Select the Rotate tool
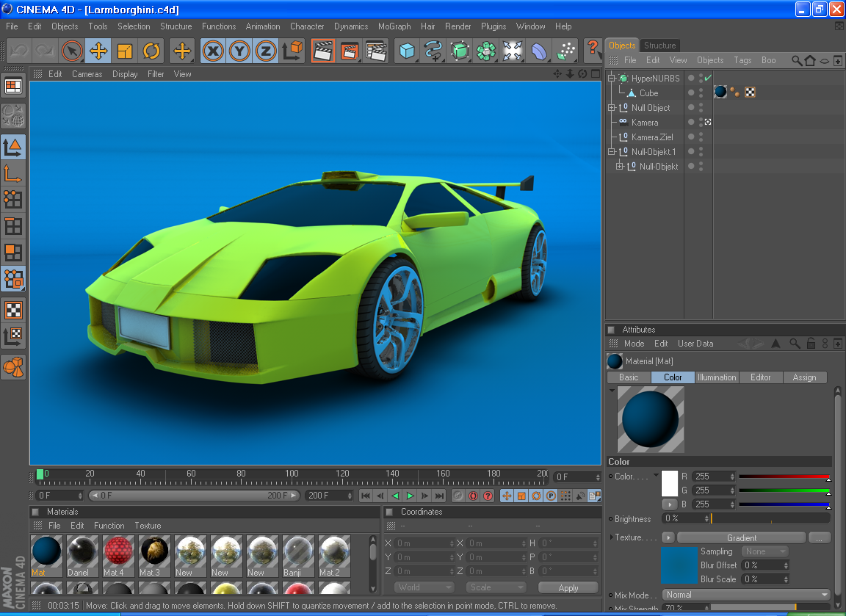The height and width of the screenshot is (616, 846). coord(151,51)
